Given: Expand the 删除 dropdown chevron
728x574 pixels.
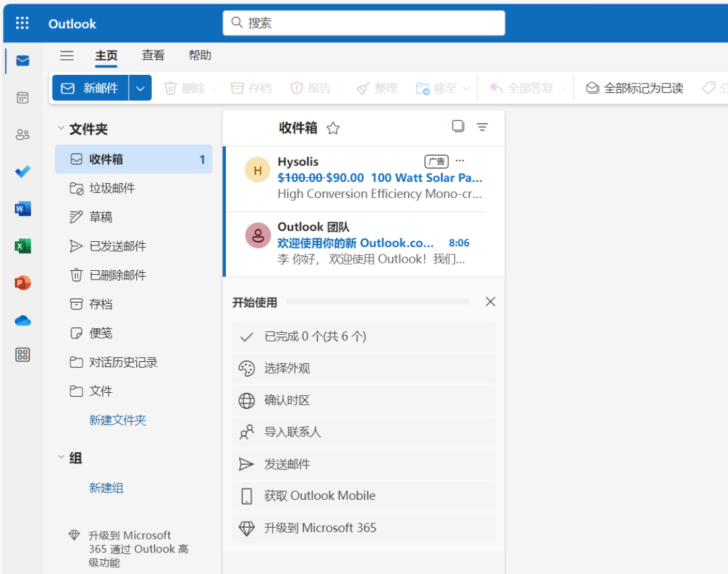Looking at the screenshot, I should 214,88.
